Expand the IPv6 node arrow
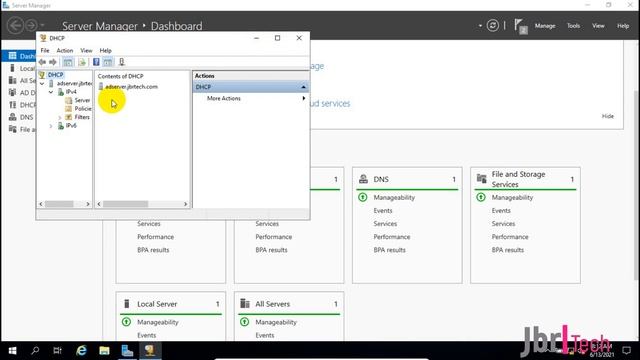640x360 pixels. tap(51, 126)
